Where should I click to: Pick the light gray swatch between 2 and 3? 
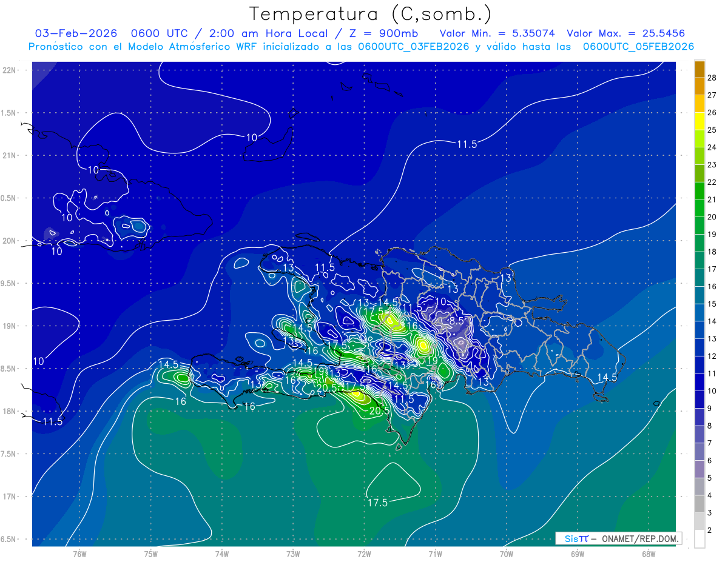coord(699,521)
